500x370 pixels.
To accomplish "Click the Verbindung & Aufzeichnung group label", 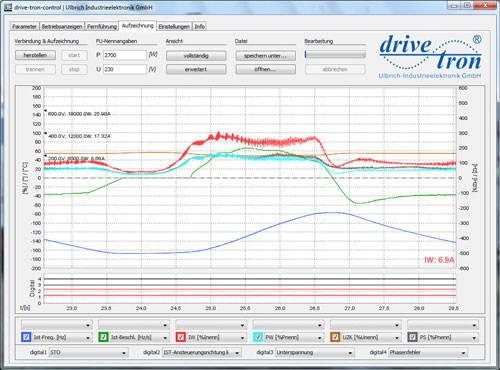I will tap(47, 41).
